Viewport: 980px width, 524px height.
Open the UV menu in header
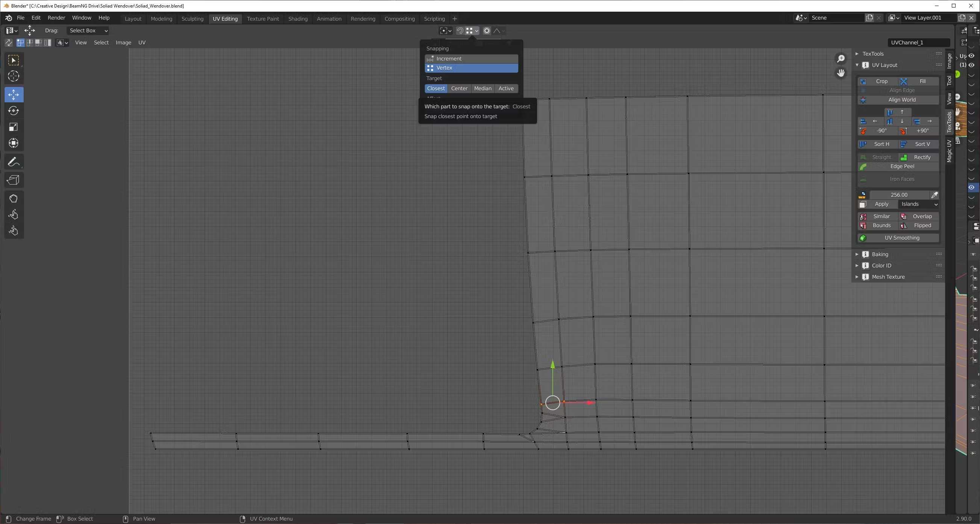(141, 43)
